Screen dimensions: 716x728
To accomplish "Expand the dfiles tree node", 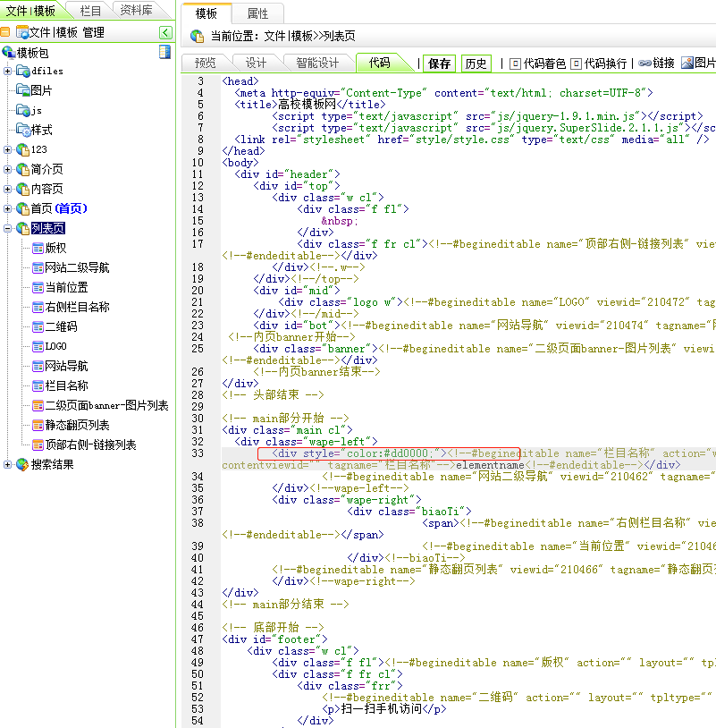I will coord(8,71).
